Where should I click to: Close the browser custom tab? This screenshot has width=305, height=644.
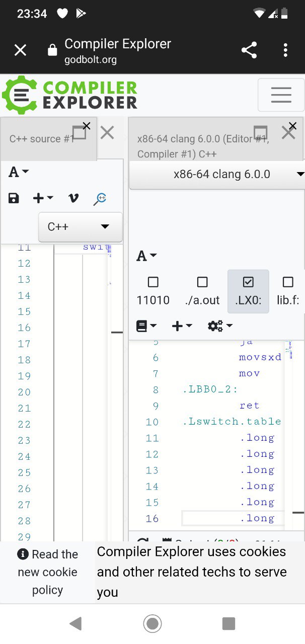click(x=20, y=50)
